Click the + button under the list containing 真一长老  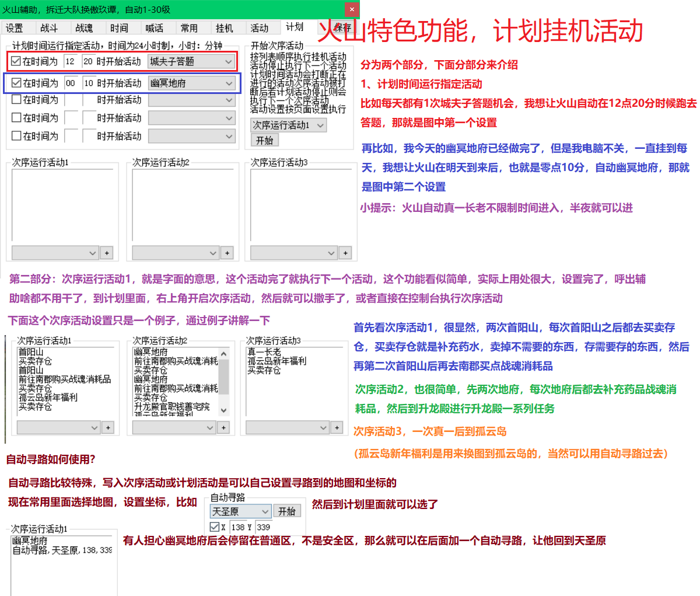coord(337,428)
